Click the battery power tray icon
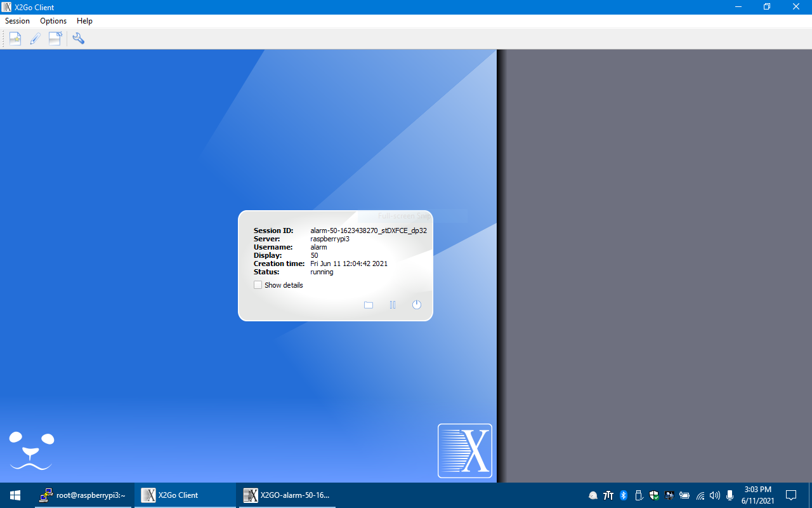The image size is (812, 508). click(x=684, y=495)
